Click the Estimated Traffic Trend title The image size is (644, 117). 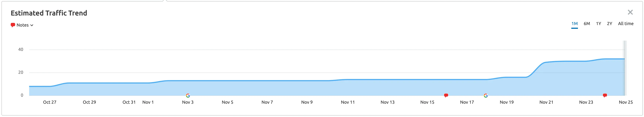click(49, 13)
